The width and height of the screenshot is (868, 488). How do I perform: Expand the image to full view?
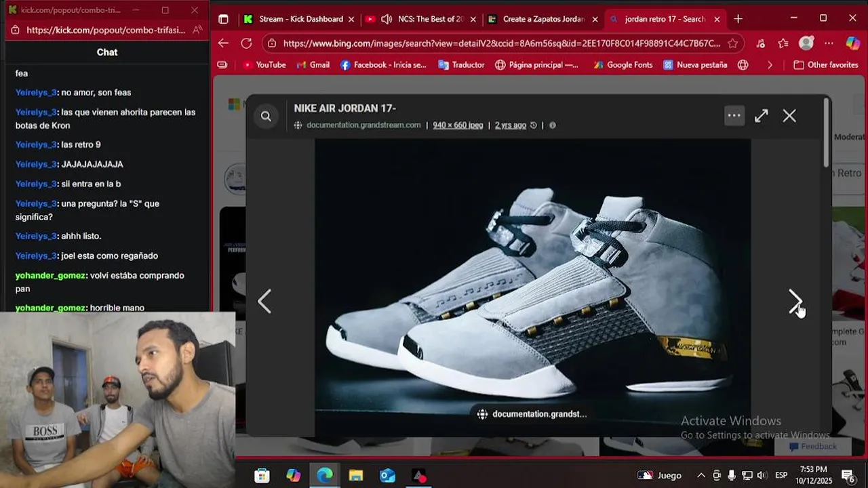pyautogui.click(x=762, y=116)
